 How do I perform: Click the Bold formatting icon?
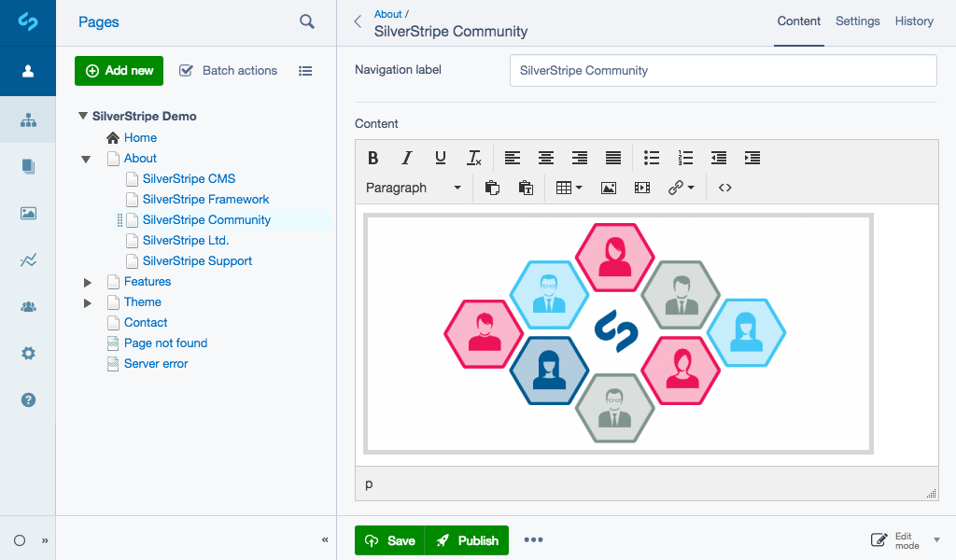(373, 158)
